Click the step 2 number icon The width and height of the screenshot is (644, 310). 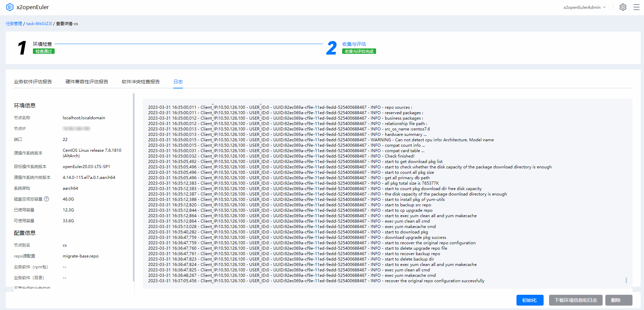[331, 48]
